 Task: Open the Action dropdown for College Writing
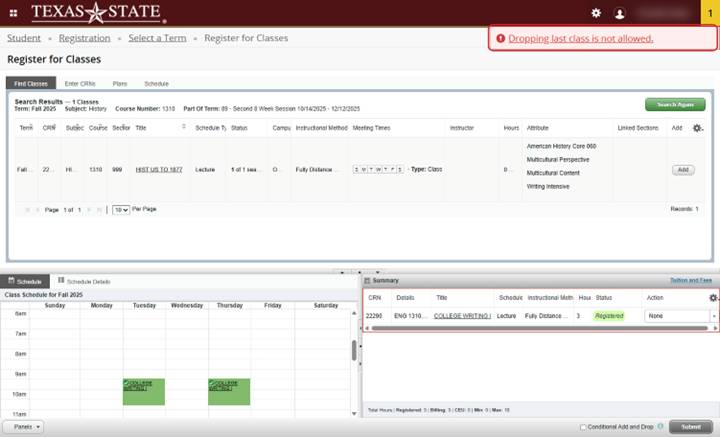coord(680,316)
